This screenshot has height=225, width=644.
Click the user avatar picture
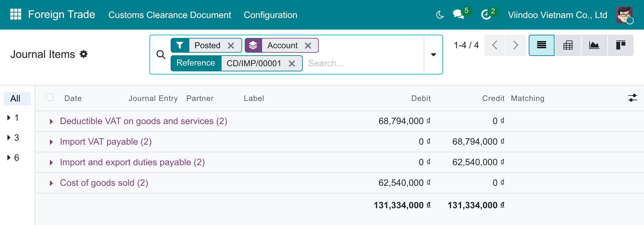[x=624, y=15]
